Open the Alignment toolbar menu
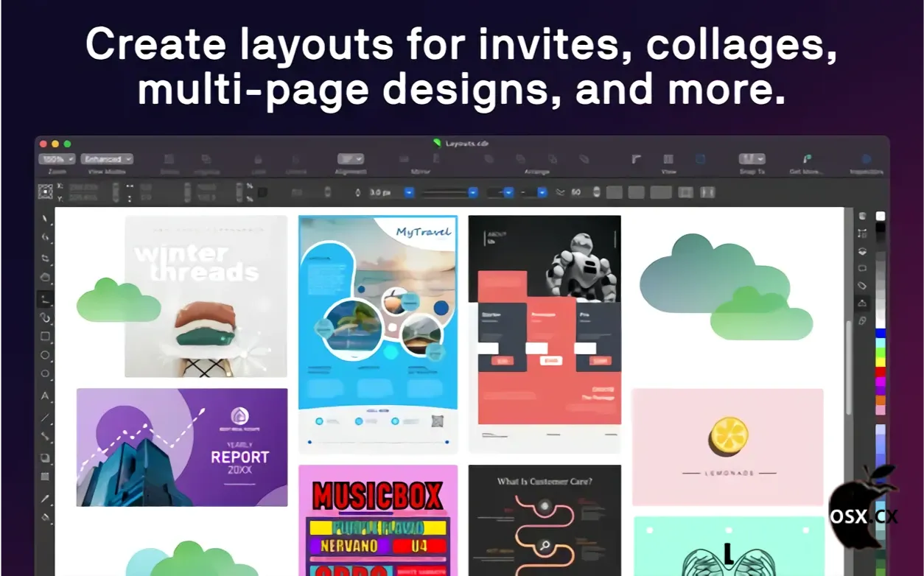924x576 pixels. (x=351, y=159)
